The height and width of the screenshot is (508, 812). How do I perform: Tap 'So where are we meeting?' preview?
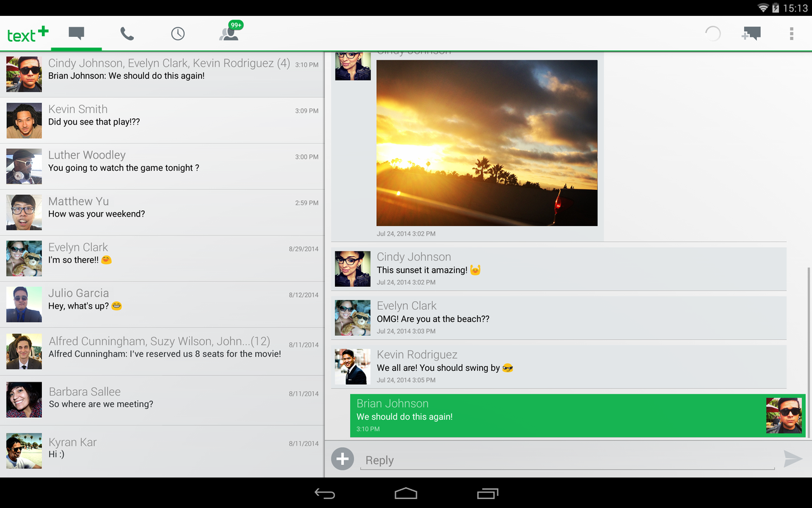pos(101,404)
